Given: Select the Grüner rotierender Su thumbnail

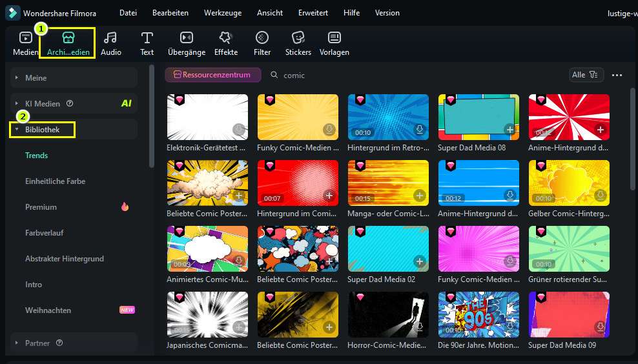Looking at the screenshot, I should click(x=569, y=249).
